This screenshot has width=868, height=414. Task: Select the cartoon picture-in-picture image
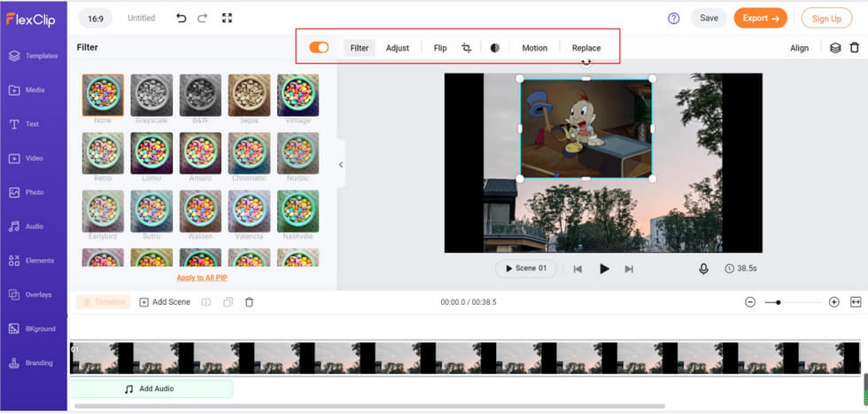[586, 129]
